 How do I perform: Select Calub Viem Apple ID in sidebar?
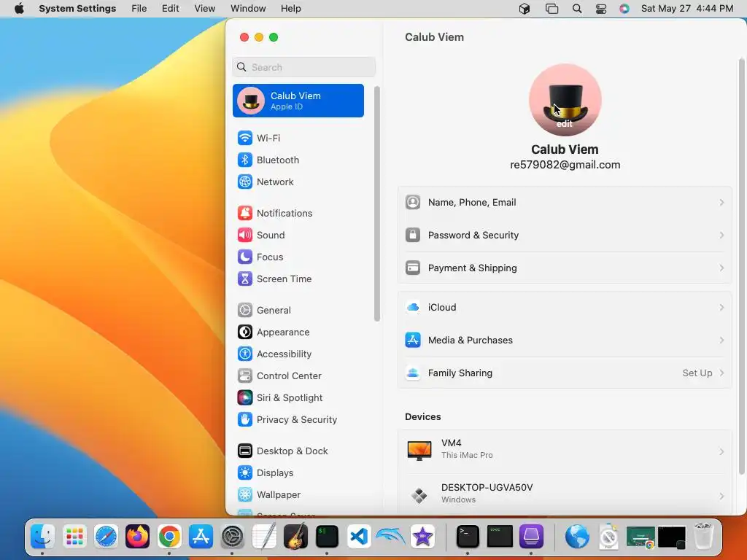(298, 101)
